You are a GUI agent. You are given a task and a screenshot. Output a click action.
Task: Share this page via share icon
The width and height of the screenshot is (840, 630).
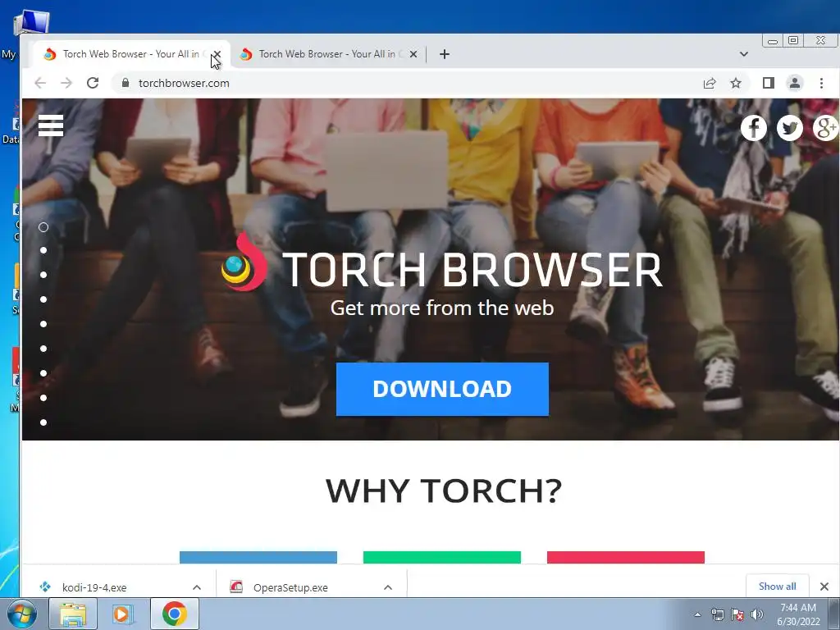tap(710, 83)
